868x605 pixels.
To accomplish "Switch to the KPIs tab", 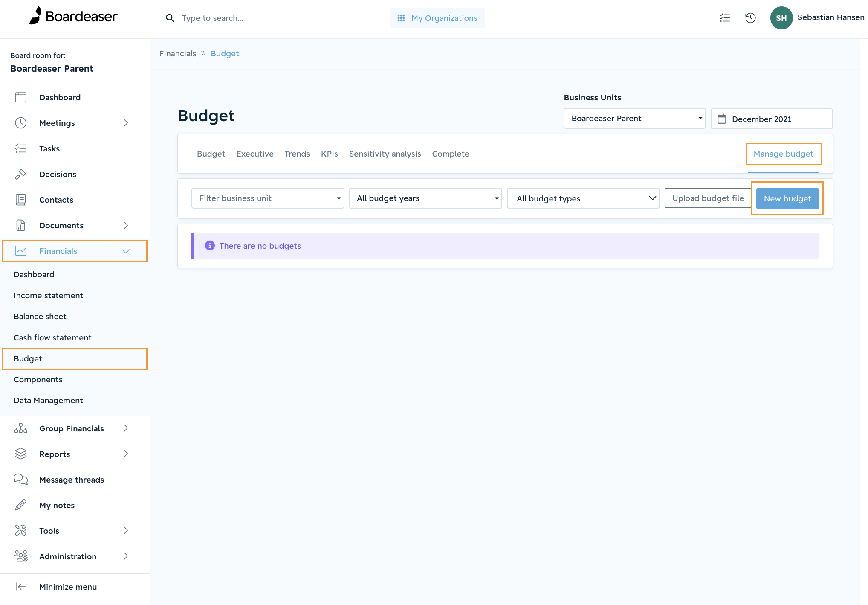I will 330,154.
